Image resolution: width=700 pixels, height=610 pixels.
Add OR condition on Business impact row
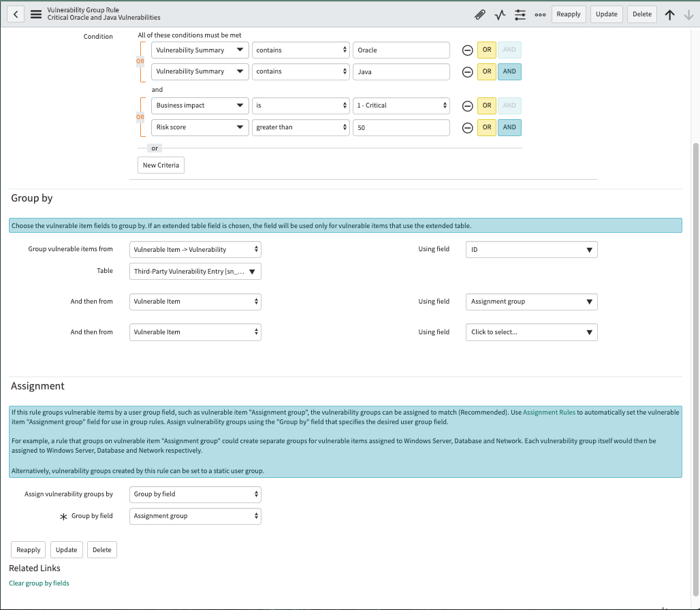point(487,106)
